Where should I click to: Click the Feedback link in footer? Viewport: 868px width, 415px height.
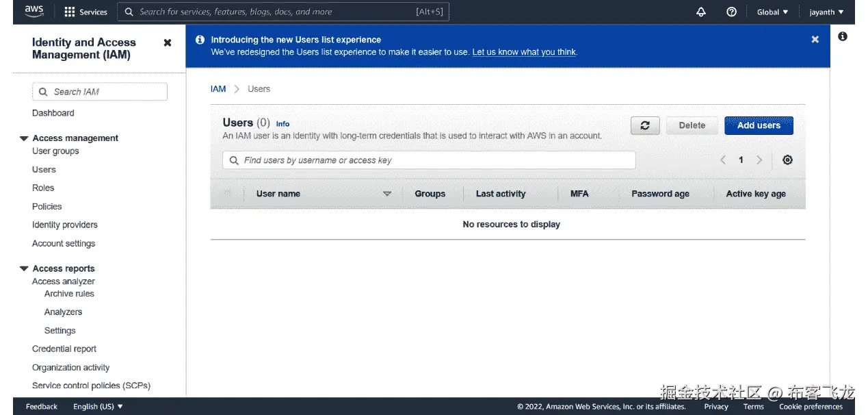[x=42, y=406]
